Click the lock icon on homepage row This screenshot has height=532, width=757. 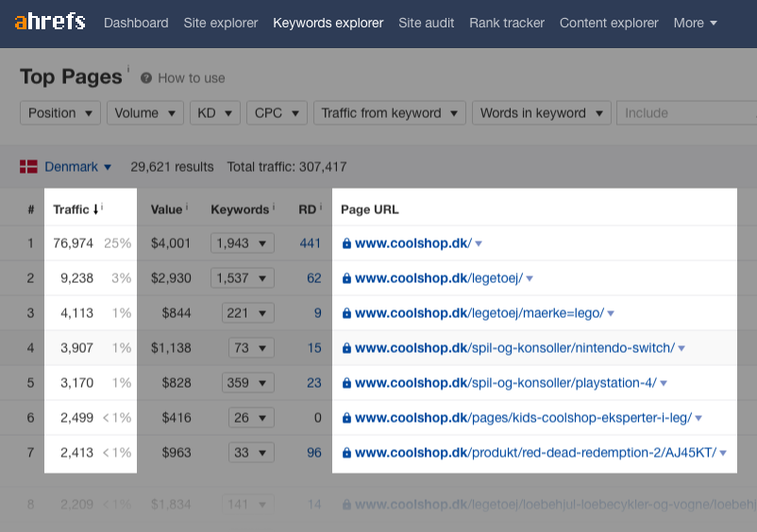coord(346,243)
